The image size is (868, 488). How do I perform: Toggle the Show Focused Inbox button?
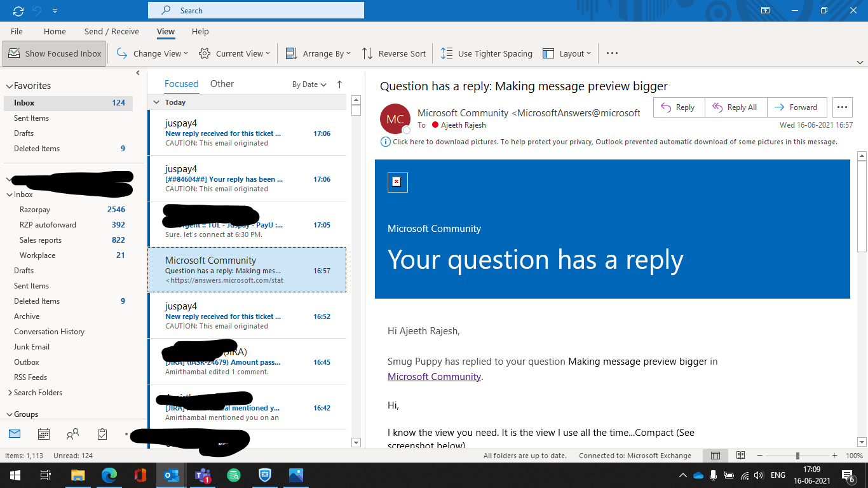(54, 54)
